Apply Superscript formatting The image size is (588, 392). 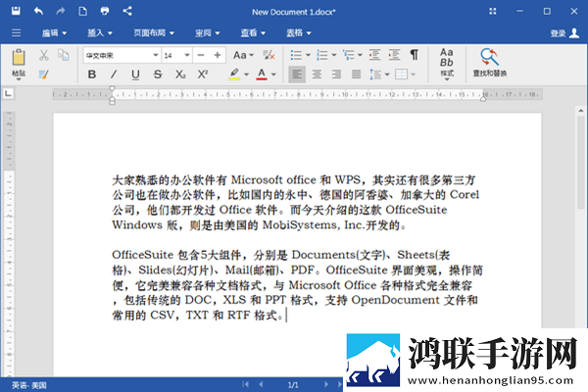(x=203, y=74)
